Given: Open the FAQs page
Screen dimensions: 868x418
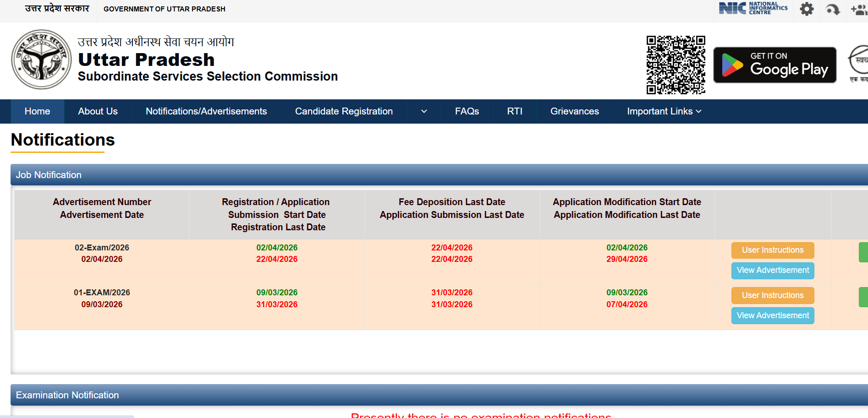Looking at the screenshot, I should [x=467, y=111].
